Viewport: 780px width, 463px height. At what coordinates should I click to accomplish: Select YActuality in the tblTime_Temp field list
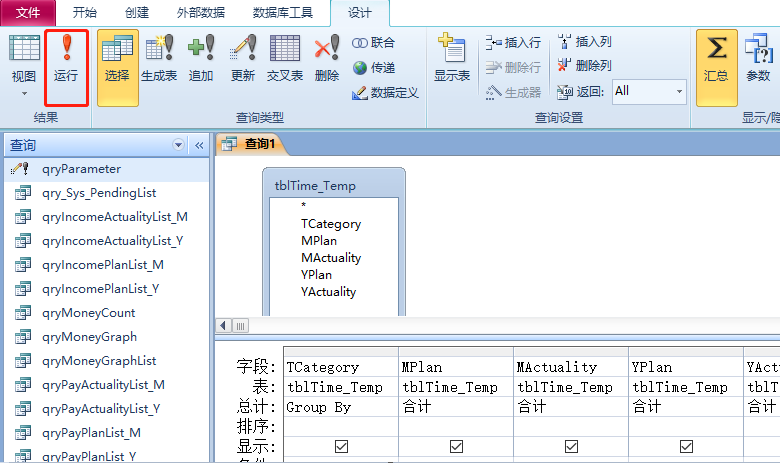pyautogui.click(x=328, y=292)
